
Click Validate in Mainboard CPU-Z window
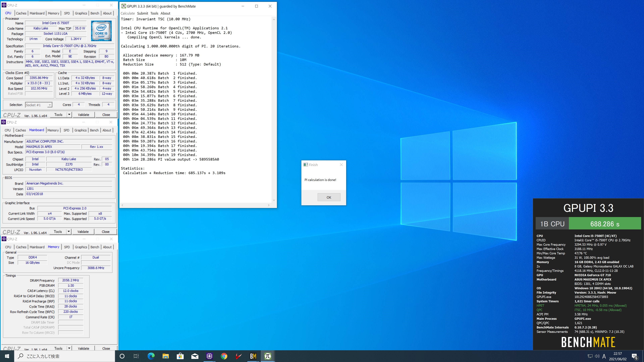[83, 232]
